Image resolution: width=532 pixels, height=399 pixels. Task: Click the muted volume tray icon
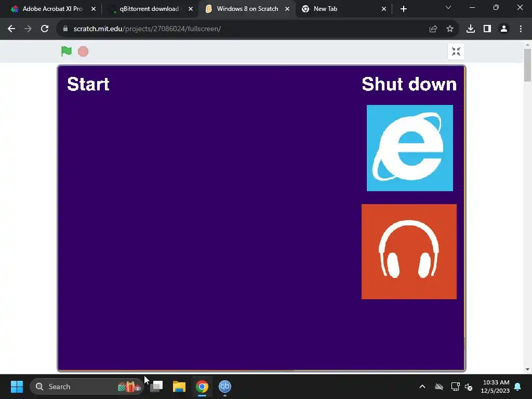(469, 387)
